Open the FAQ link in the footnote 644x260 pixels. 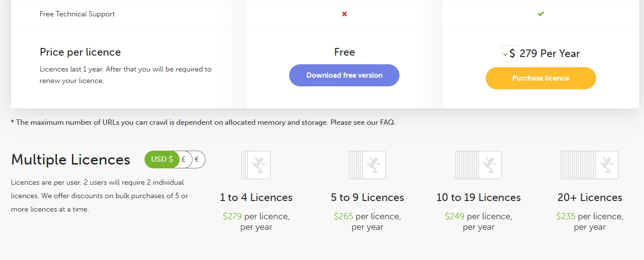coord(387,122)
